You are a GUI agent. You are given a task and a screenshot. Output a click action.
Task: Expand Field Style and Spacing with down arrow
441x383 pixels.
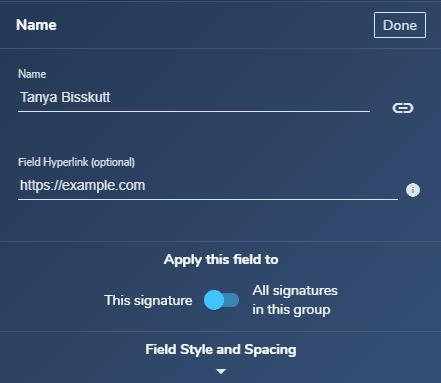[x=221, y=371]
